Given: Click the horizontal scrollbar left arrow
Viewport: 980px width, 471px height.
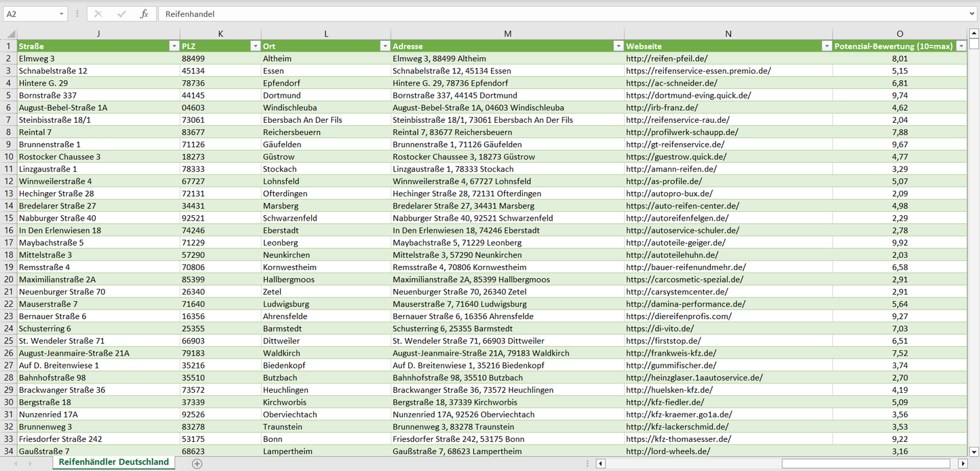Looking at the screenshot, I should tap(600, 464).
